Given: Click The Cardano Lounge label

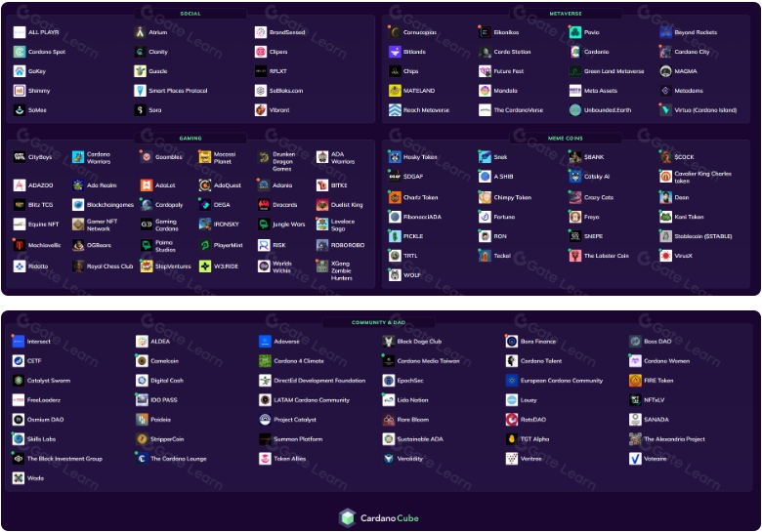Looking at the screenshot, I should point(179,458).
